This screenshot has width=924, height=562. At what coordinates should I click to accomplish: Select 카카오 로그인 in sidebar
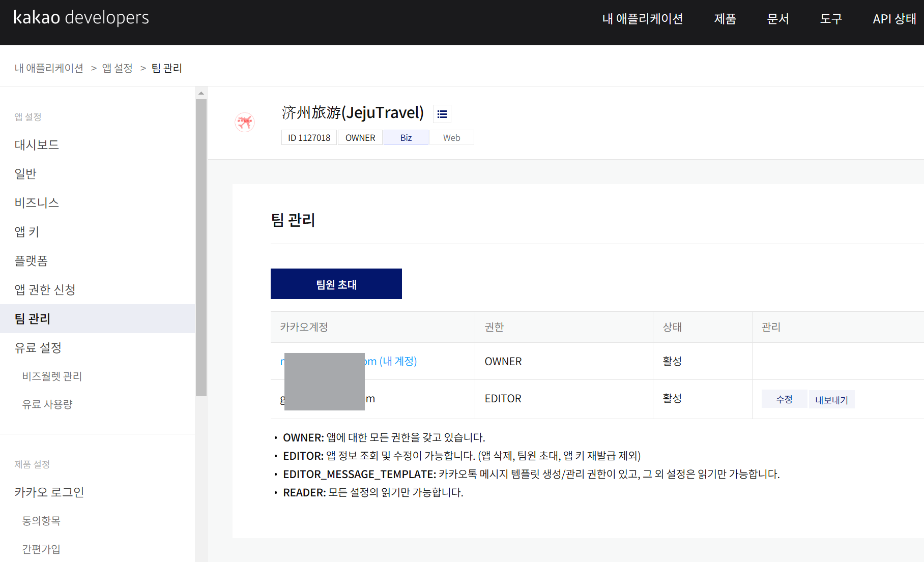point(49,492)
